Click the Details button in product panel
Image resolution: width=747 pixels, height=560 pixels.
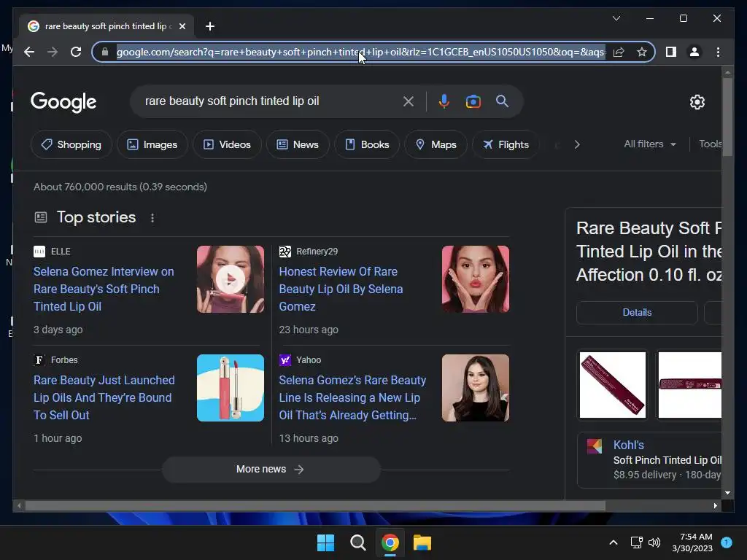coord(637,312)
